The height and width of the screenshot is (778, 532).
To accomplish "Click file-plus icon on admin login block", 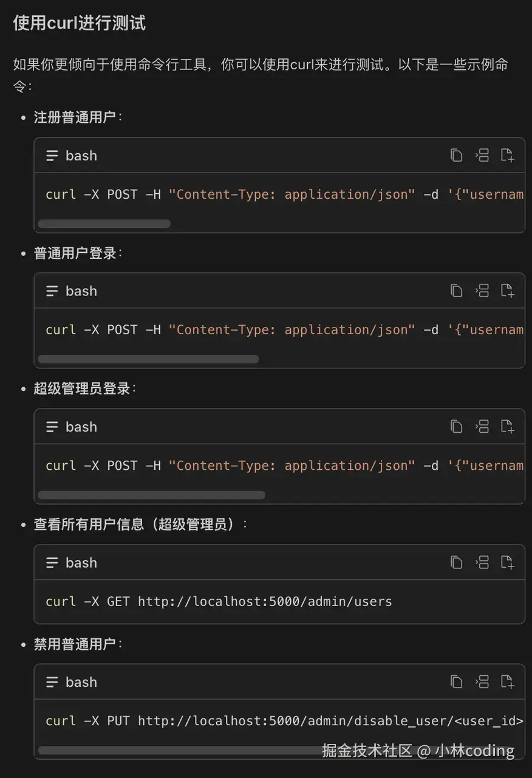I will (508, 427).
